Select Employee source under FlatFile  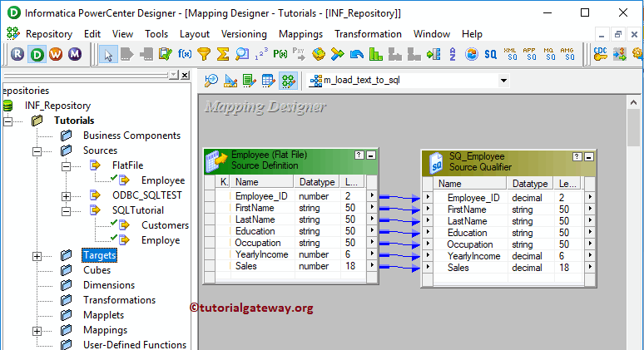coord(163,180)
